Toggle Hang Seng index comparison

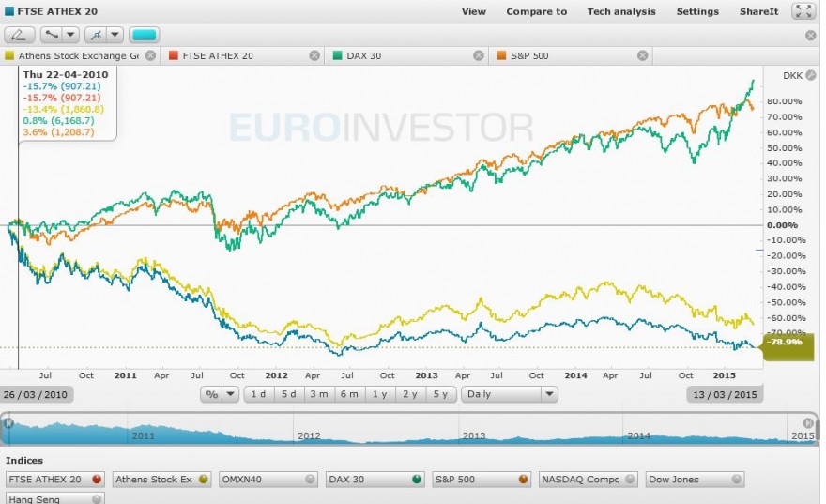point(55,498)
